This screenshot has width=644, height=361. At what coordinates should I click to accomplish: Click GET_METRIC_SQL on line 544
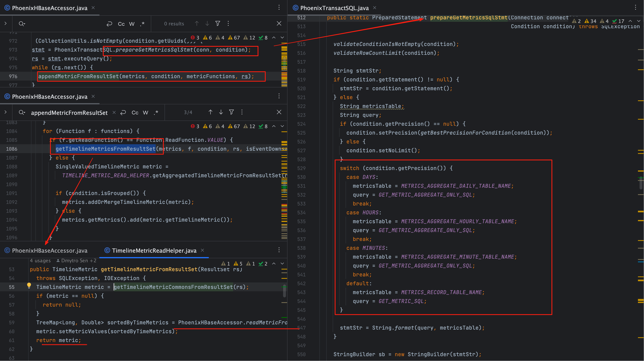coord(401,301)
